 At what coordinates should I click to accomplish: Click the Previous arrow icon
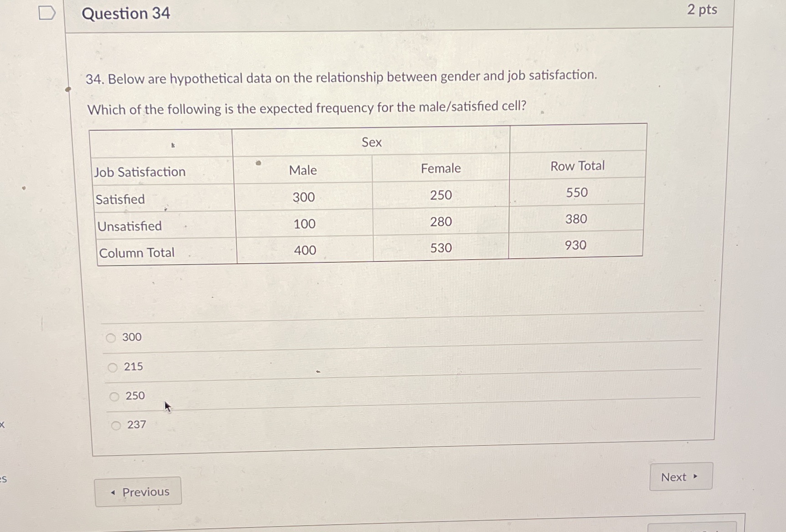tap(112, 492)
